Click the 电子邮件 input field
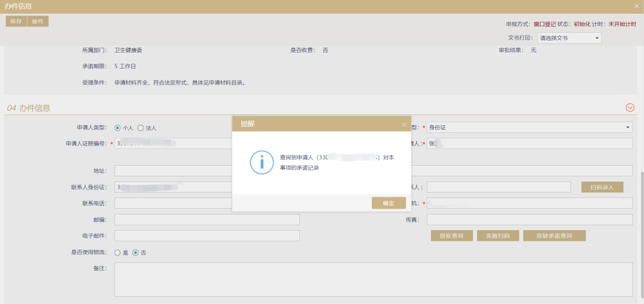 click(x=207, y=235)
